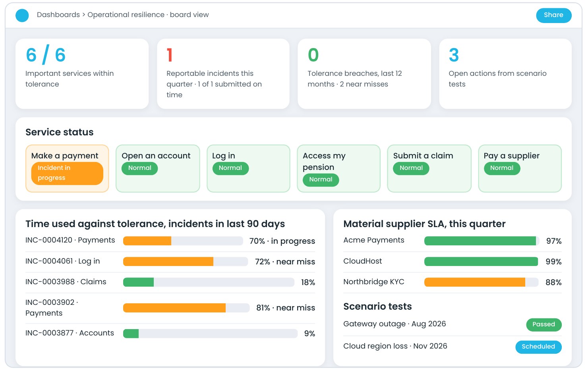Open the 6 / 6 important services card
The height and width of the screenshot is (370, 588).
pyautogui.click(x=82, y=74)
